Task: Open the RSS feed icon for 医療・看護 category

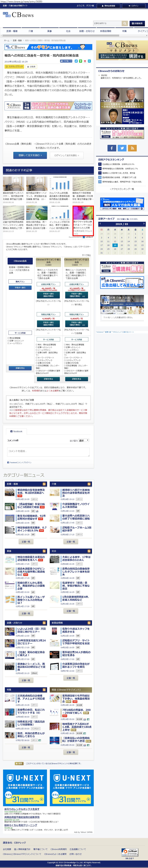Action: click(44, 484)
